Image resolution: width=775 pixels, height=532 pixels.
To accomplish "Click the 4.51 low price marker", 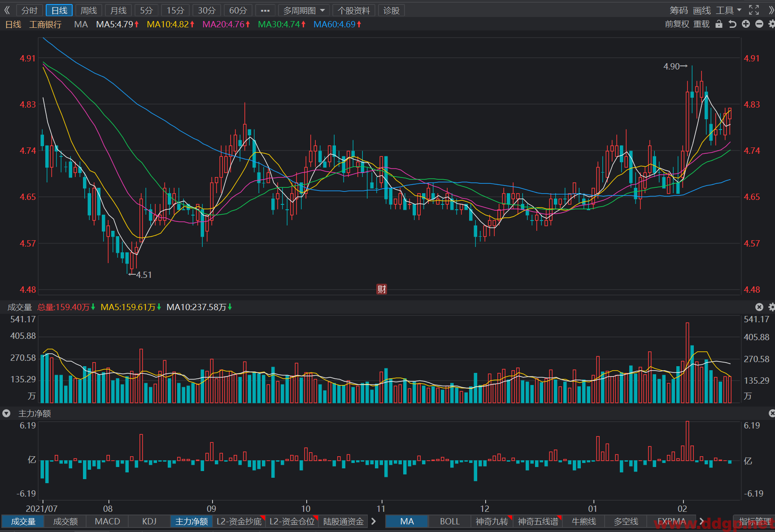I will [x=140, y=275].
